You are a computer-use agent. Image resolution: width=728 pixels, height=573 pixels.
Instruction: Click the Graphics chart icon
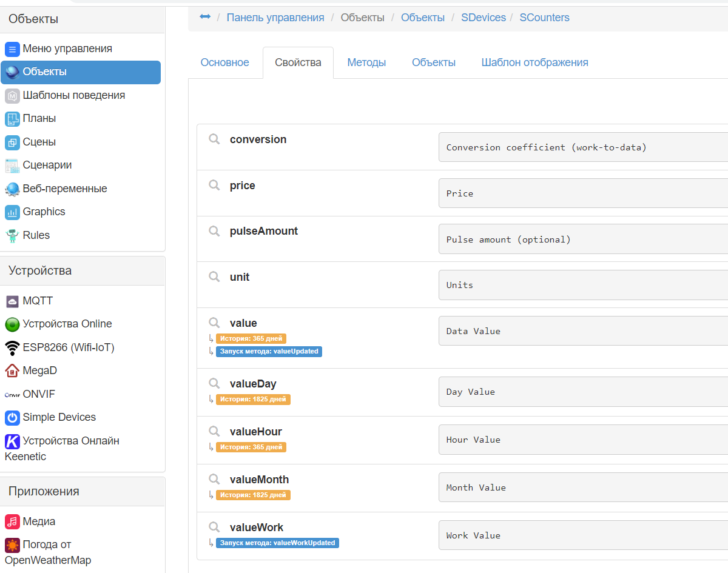pos(12,212)
